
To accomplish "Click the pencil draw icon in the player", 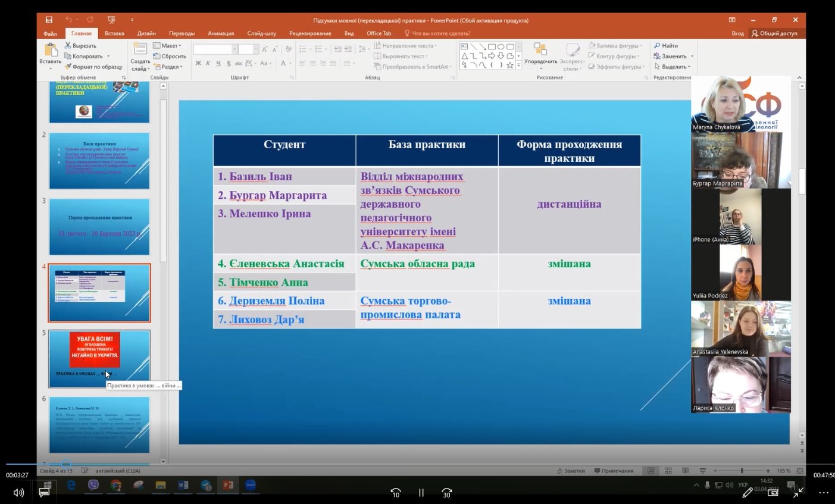I will [x=748, y=492].
